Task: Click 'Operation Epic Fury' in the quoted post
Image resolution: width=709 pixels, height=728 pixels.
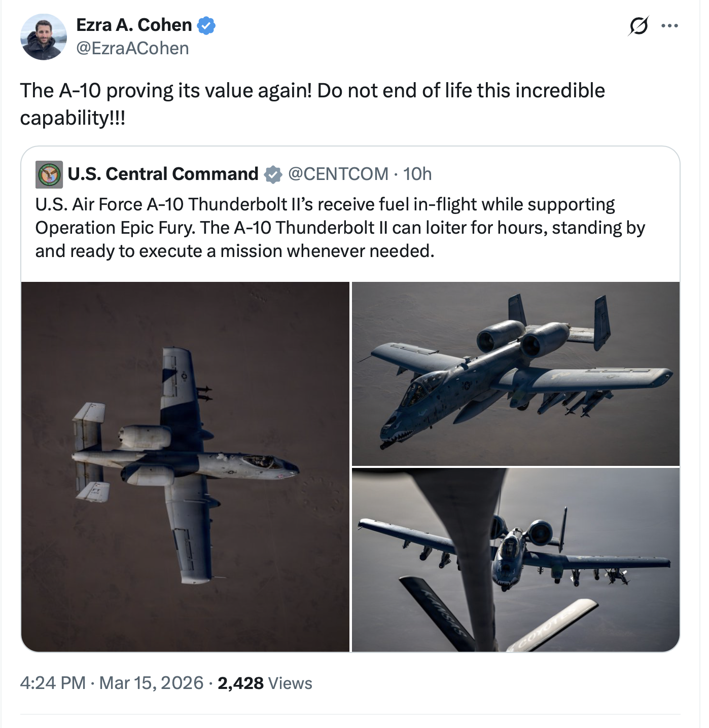Action: pyautogui.click(x=115, y=228)
